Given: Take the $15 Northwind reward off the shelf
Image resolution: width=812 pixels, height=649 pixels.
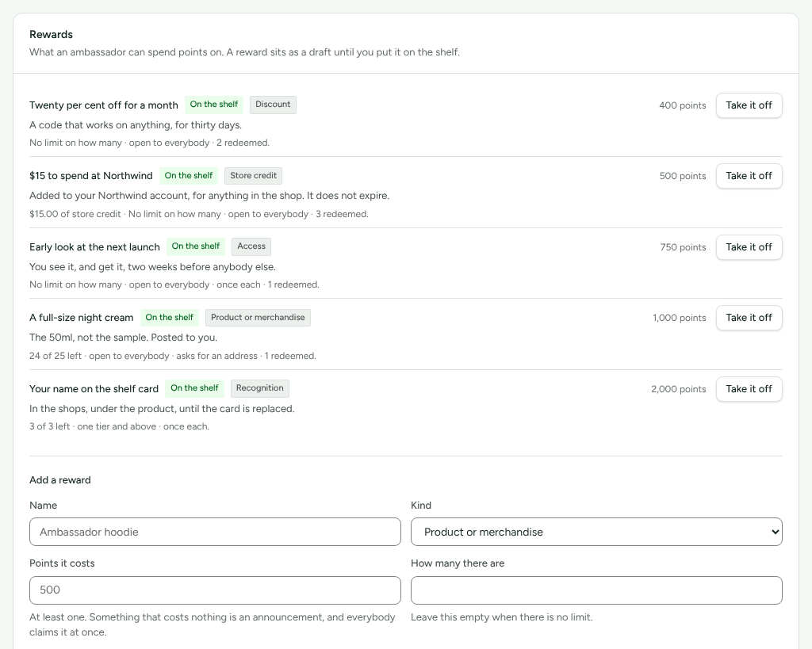Looking at the screenshot, I should pyautogui.click(x=749, y=176).
